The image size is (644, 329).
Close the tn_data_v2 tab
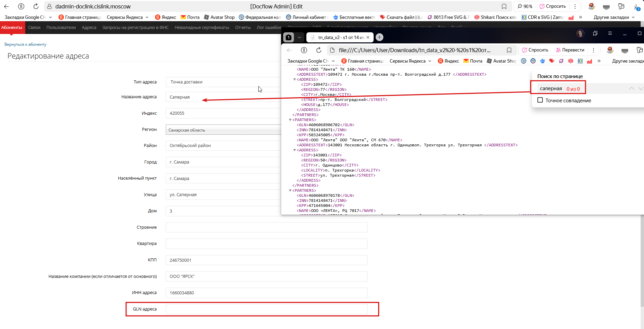[x=368, y=37]
